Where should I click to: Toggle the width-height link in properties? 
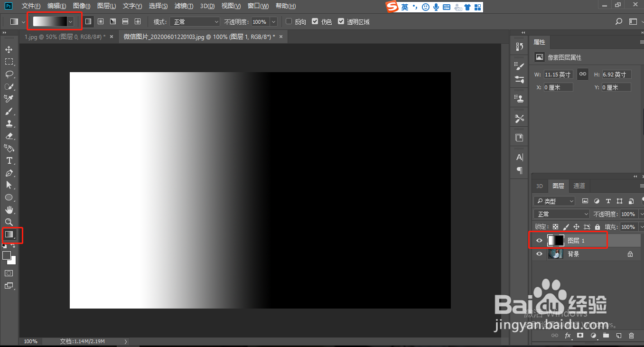point(583,74)
